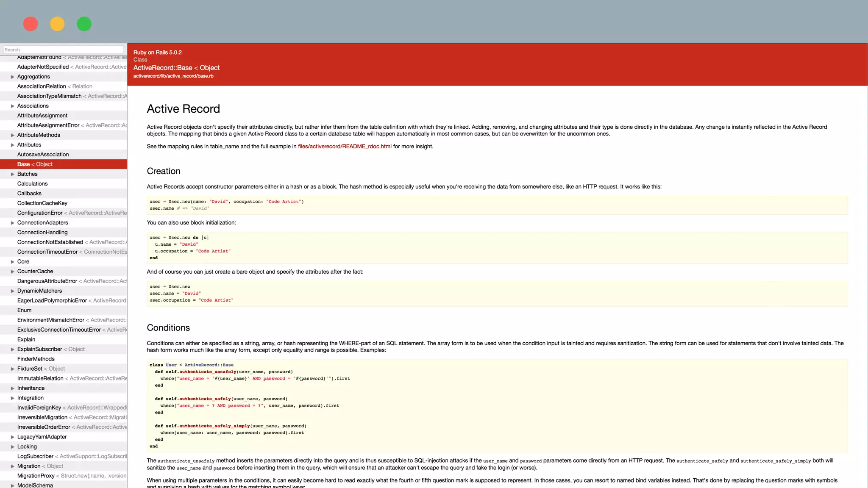Expand the DynamicMatchers disclosure arrow
This screenshot has width=868, height=488.
pos(12,291)
